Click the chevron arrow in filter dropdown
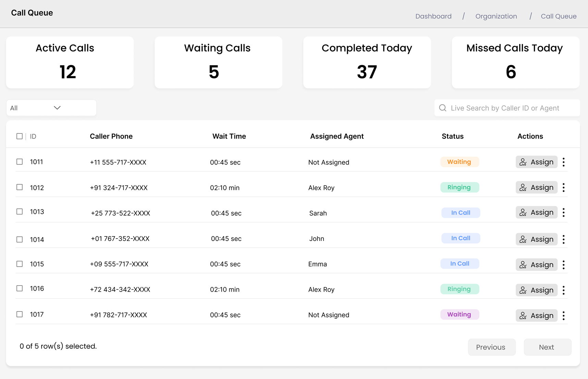 click(x=57, y=108)
